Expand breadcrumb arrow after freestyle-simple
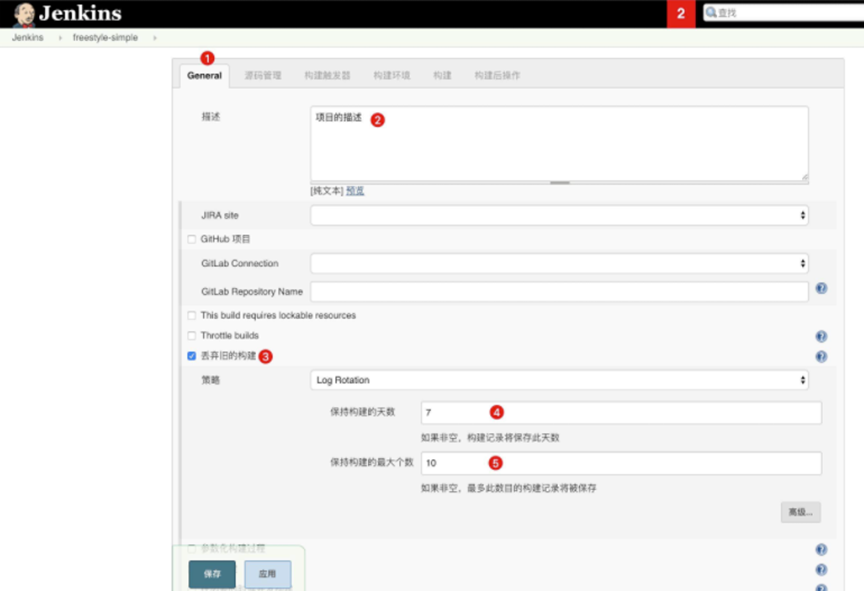 click(x=155, y=37)
